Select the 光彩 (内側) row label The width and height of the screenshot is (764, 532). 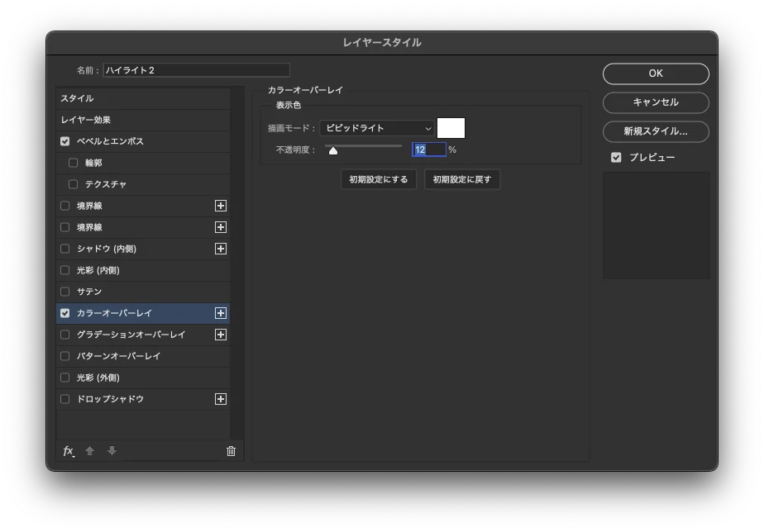point(98,270)
